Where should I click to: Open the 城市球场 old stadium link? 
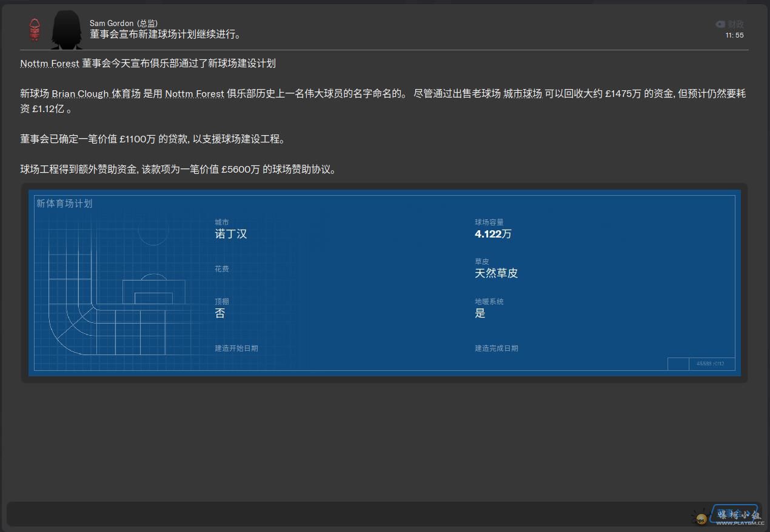pos(523,94)
